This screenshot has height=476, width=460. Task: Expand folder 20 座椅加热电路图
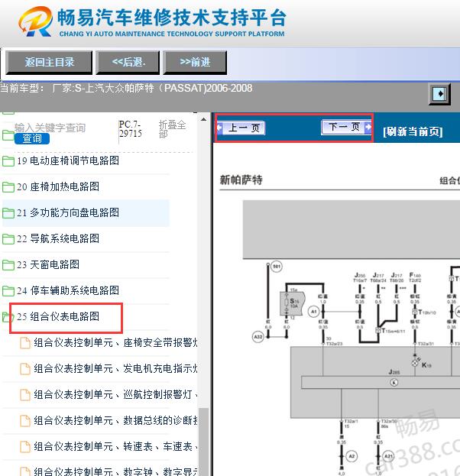click(x=58, y=186)
